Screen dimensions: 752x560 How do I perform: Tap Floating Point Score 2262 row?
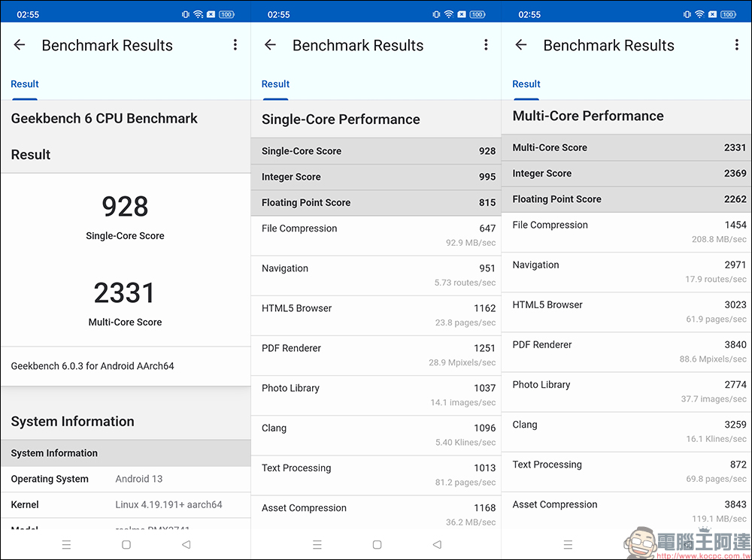pyautogui.click(x=627, y=199)
